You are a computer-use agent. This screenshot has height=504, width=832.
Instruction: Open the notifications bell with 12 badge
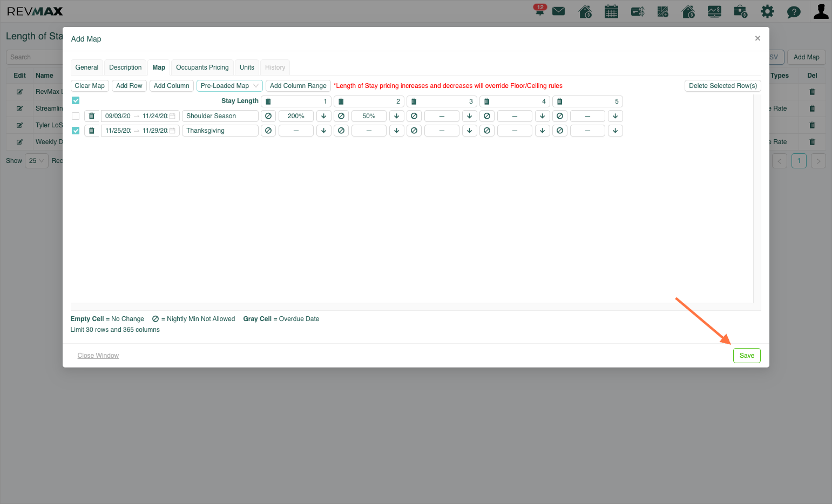539,10
